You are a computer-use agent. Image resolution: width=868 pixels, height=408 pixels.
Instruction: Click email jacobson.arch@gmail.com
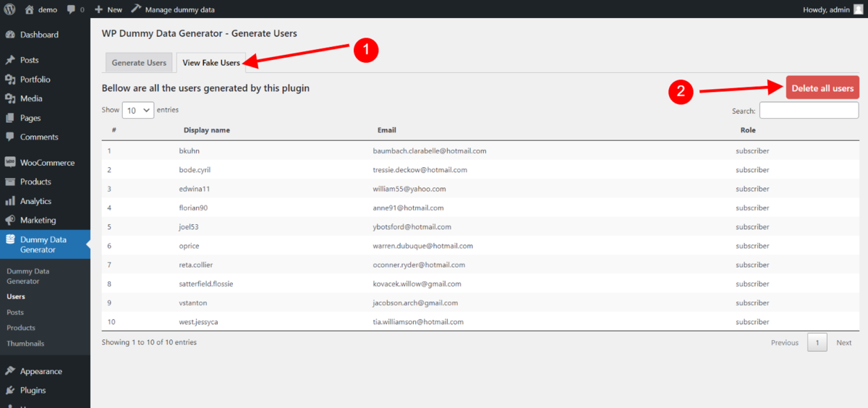(x=416, y=303)
